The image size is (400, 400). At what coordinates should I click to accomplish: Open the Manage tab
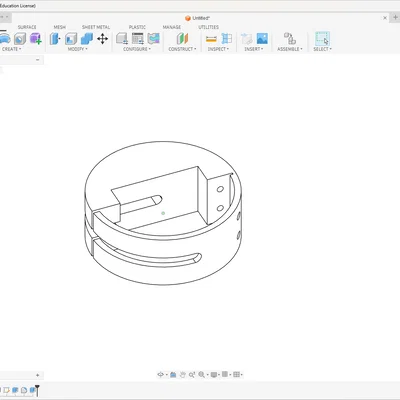tap(172, 27)
